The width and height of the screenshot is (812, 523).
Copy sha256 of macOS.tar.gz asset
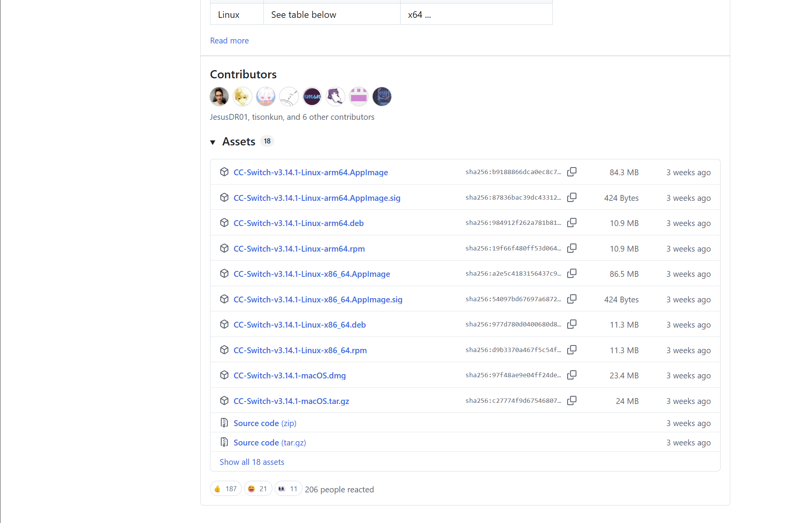572,400
